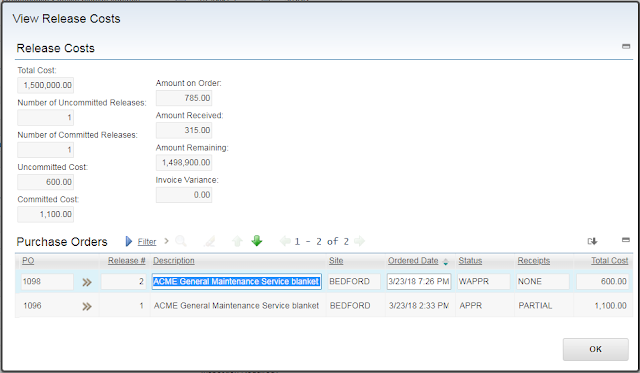
Task: Collapse the Purchase Orders table
Action: (x=626, y=240)
